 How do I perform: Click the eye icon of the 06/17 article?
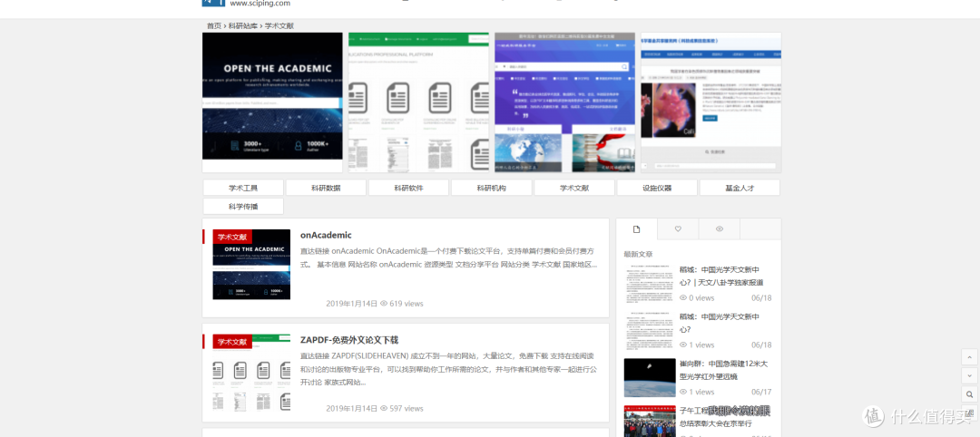[683, 392]
